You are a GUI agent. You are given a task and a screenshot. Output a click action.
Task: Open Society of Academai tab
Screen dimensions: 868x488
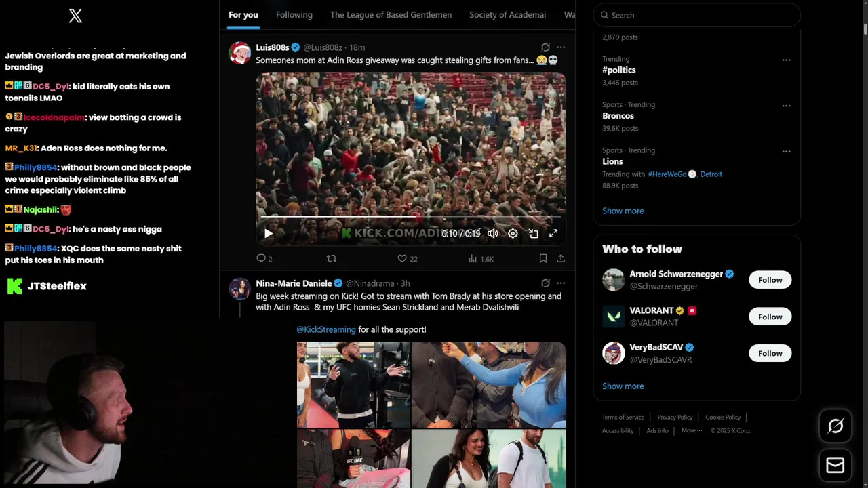click(x=507, y=15)
